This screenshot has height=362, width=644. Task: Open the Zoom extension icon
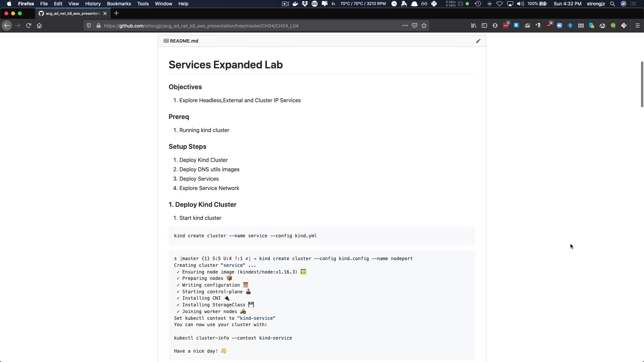(x=559, y=25)
